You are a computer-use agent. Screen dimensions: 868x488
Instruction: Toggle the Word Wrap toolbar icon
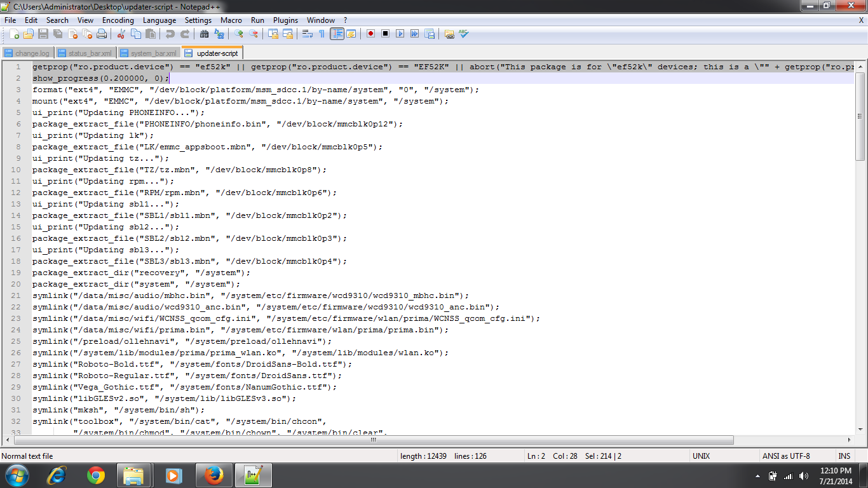(308, 34)
